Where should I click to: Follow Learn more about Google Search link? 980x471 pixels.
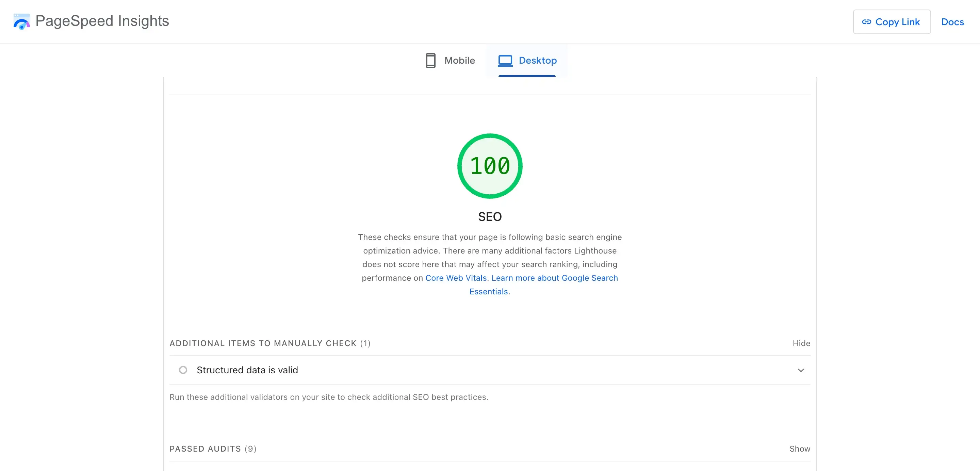point(554,278)
